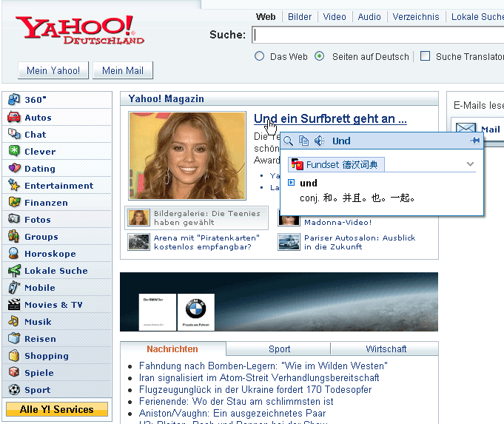Click the Finanzen chart icon
This screenshot has width=504, height=424.
(x=14, y=202)
